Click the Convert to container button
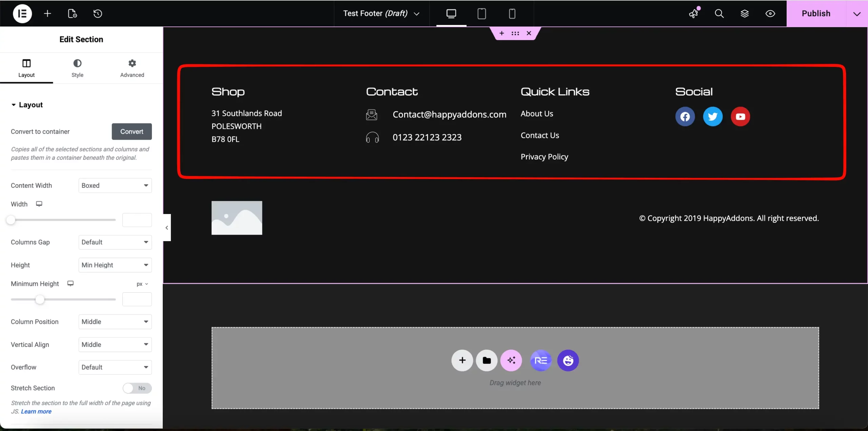Screen dimensions: 868x431 [132, 132]
